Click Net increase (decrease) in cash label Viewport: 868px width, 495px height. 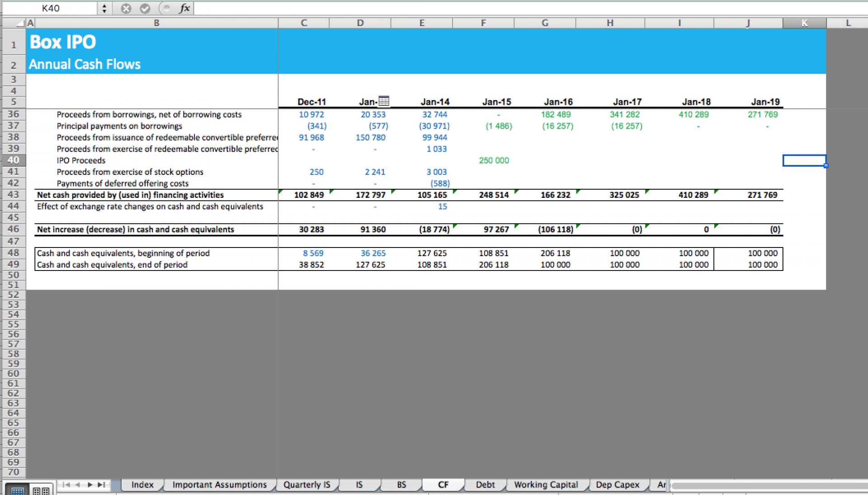(x=136, y=229)
